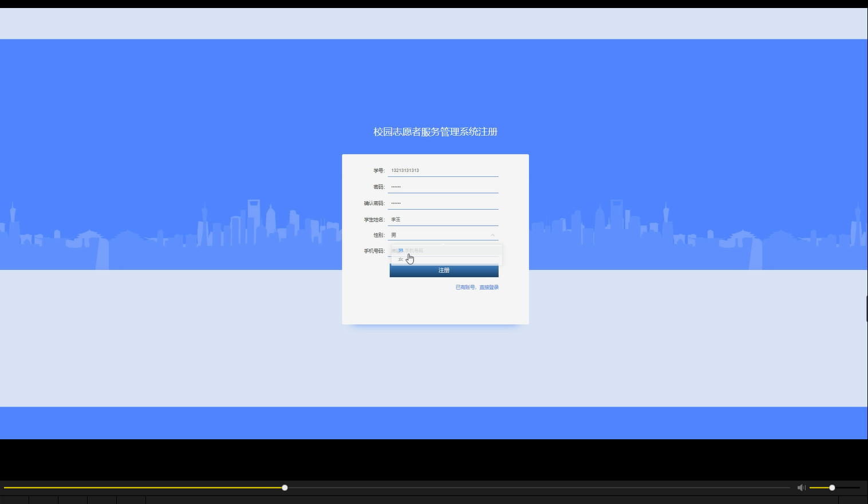The image size is (868, 504).
Task: Click the video progress bar handle
Action: coord(285,487)
